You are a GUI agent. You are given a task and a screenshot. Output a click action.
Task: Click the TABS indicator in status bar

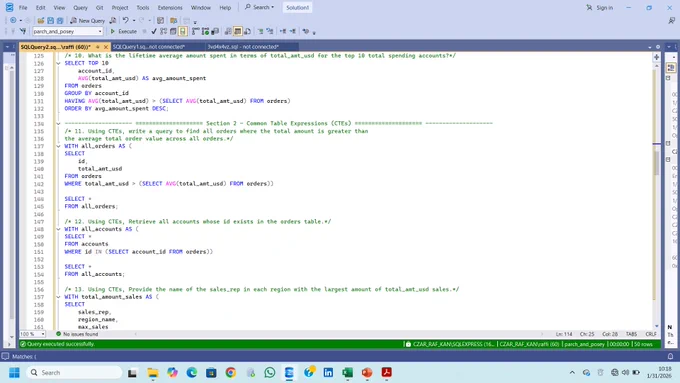[x=631, y=334]
